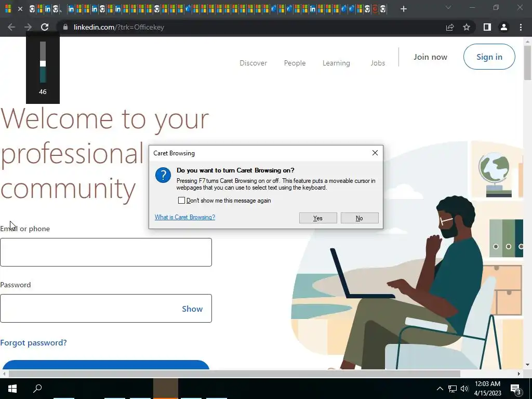532x399 pixels.
Task: Show the password text
Action: [x=192, y=309]
